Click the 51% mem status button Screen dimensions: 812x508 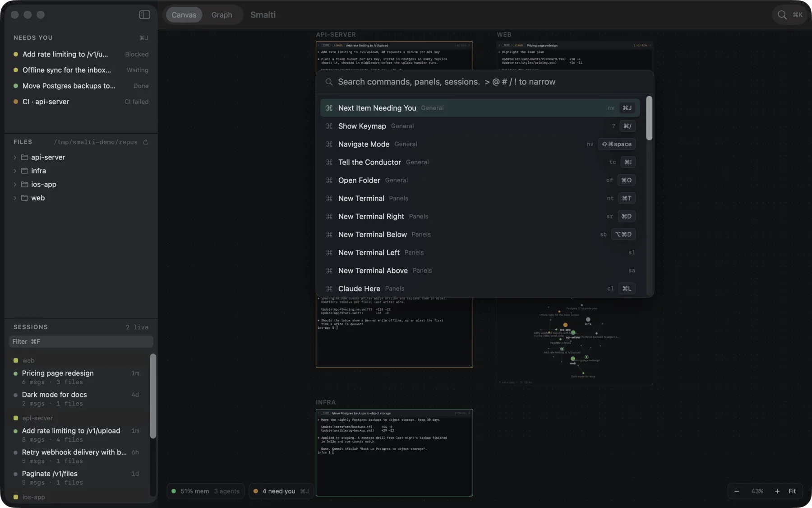[206, 491]
